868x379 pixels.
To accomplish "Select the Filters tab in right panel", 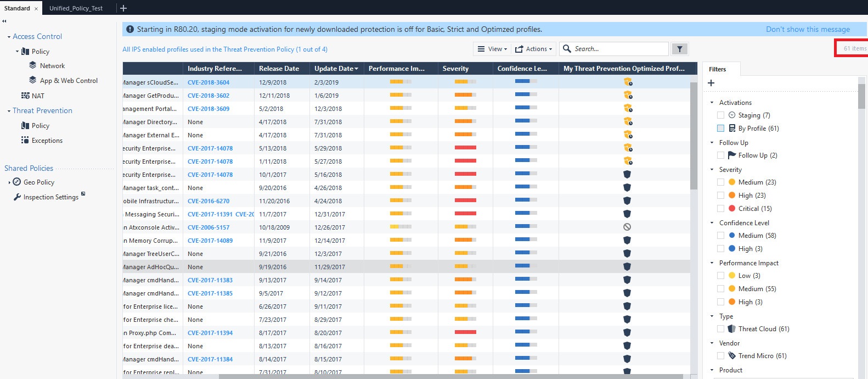I will (717, 69).
